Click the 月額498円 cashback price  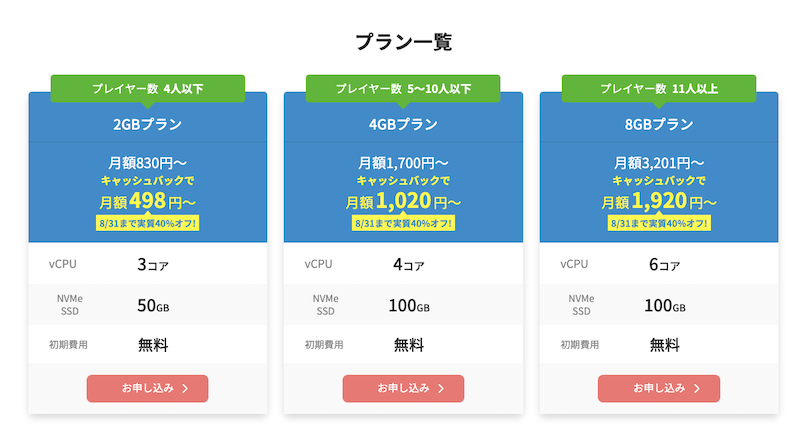coord(147,201)
